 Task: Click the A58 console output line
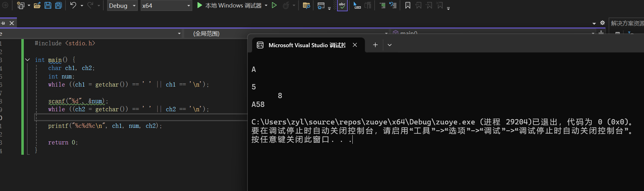point(258,104)
